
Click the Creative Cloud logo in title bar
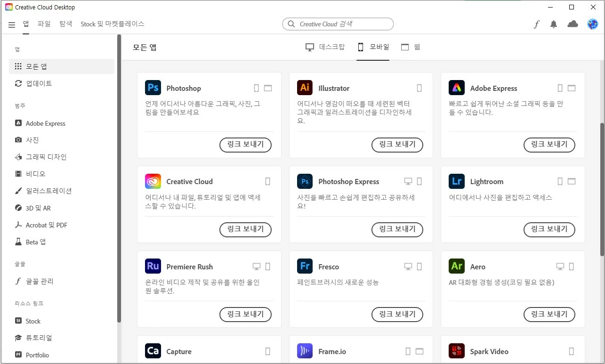coord(9,7)
